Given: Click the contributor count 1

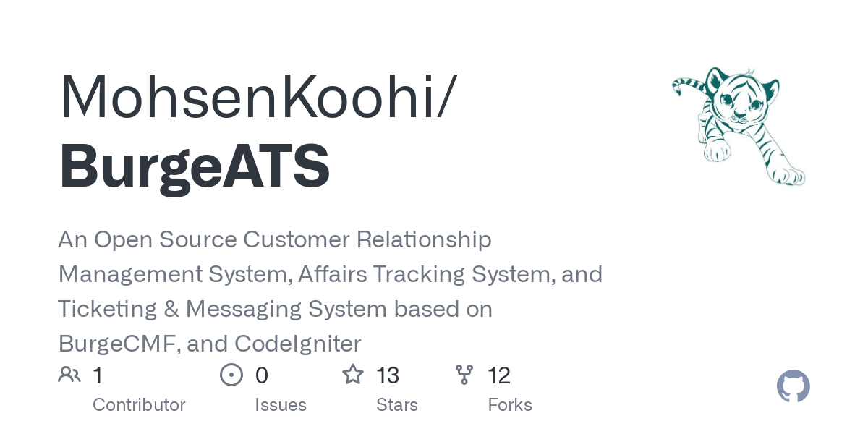Looking at the screenshot, I should [98, 375].
